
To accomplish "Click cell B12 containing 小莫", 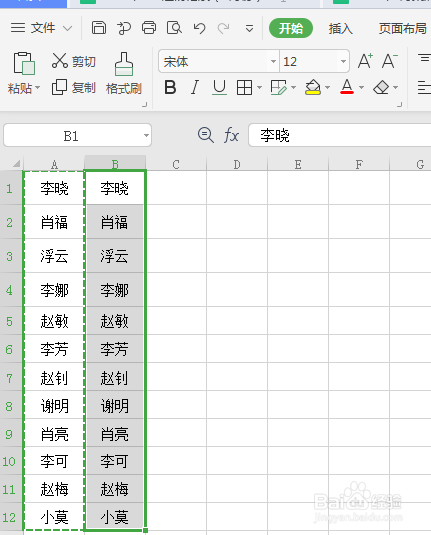I will coord(115,517).
